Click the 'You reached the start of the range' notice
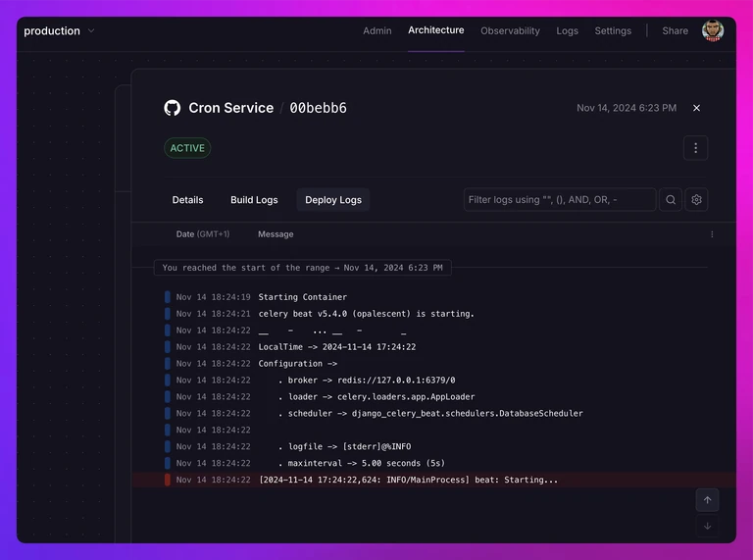 click(x=303, y=268)
